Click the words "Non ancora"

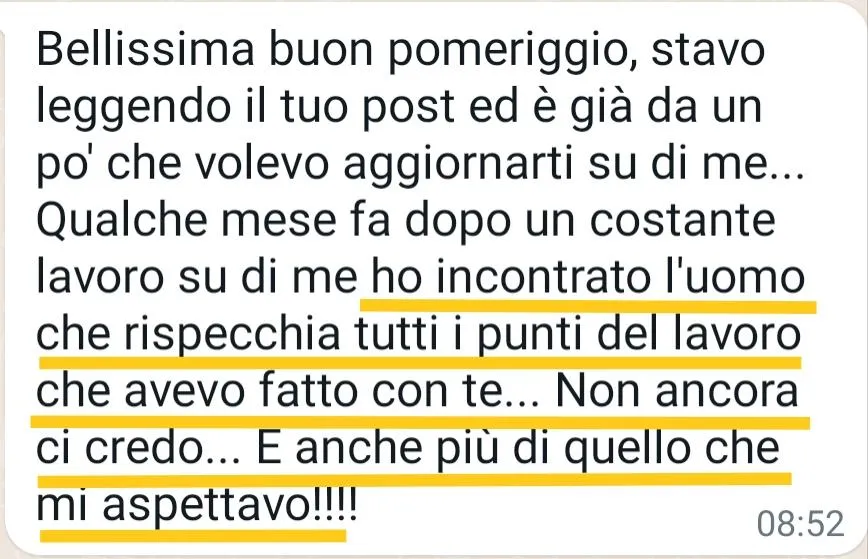click(676, 391)
